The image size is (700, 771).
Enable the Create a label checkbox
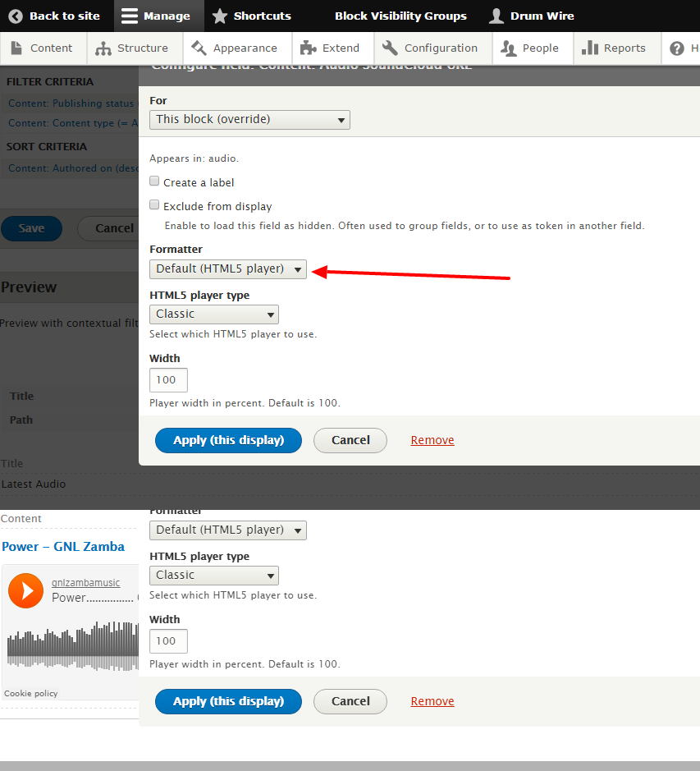click(x=154, y=181)
